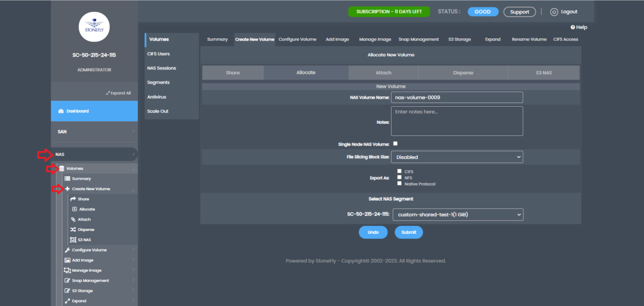Tick the Native Protocol checkbox
644x306 pixels.
[399, 184]
